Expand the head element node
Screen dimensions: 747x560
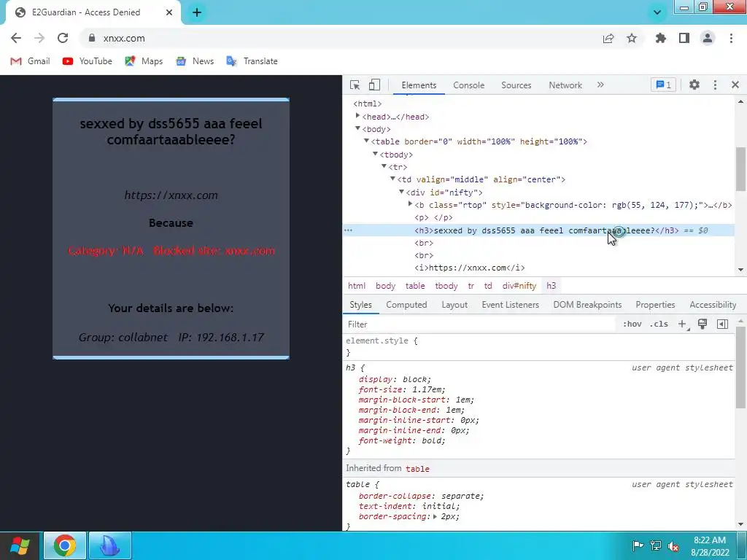coord(357,116)
